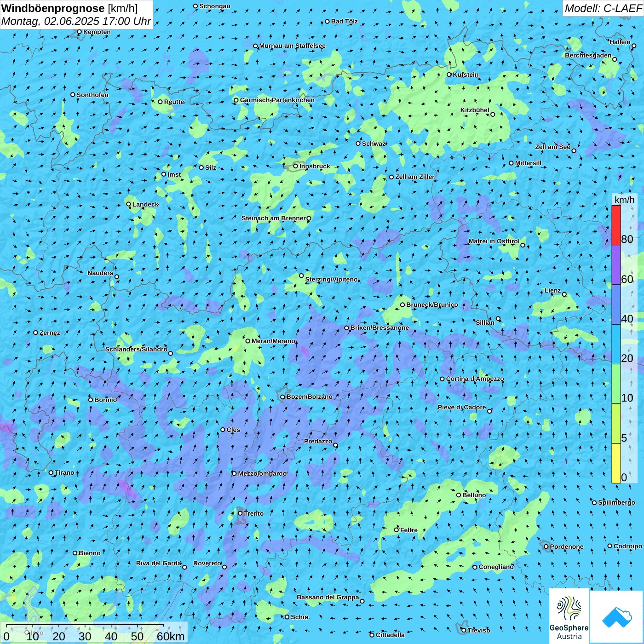This screenshot has height=644, width=644.
Task: Select the Bozen/Bolzano city marker circle
Action: [283, 397]
